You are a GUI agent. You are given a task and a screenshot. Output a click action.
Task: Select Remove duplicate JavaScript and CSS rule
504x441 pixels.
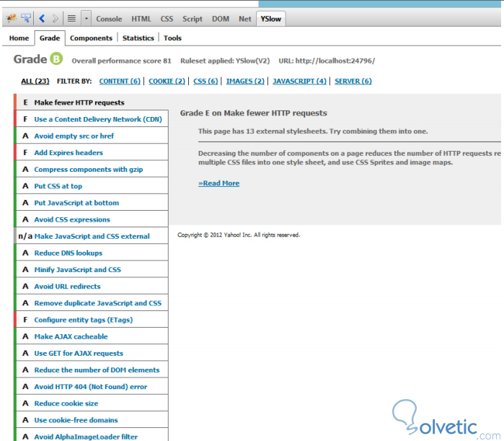[92, 303]
